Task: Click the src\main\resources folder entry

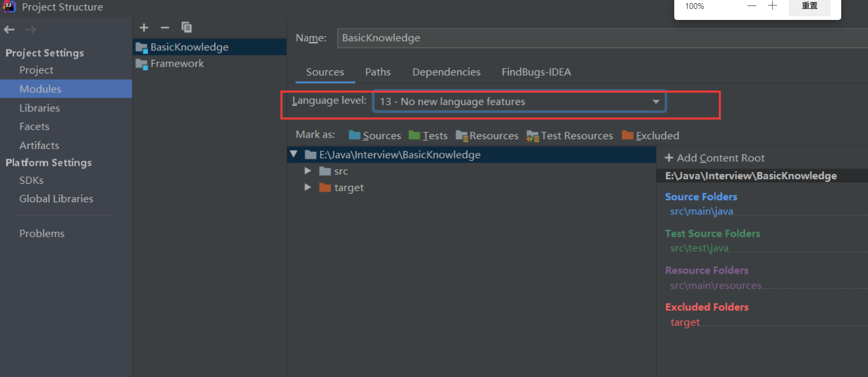Action: 716,285
